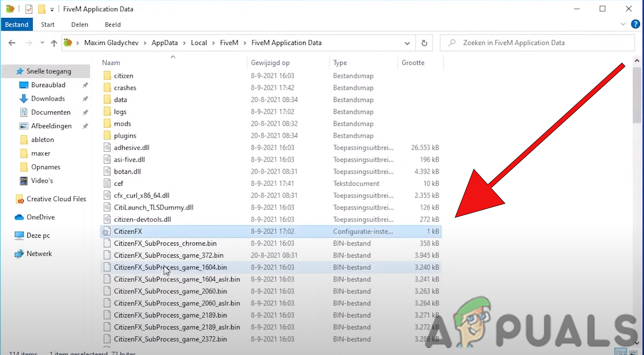This screenshot has height=355, width=644.
Task: Navigate back using the back arrow
Action: pyautogui.click(x=12, y=43)
